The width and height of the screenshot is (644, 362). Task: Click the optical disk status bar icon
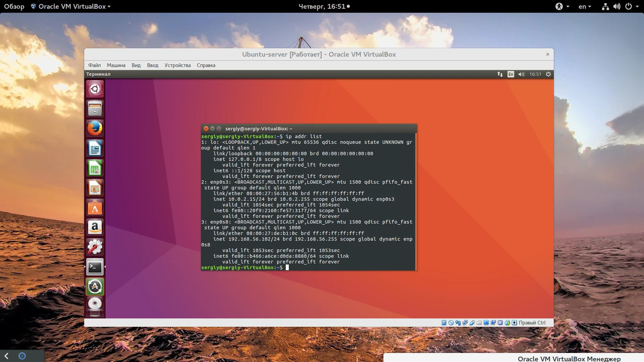click(x=451, y=323)
